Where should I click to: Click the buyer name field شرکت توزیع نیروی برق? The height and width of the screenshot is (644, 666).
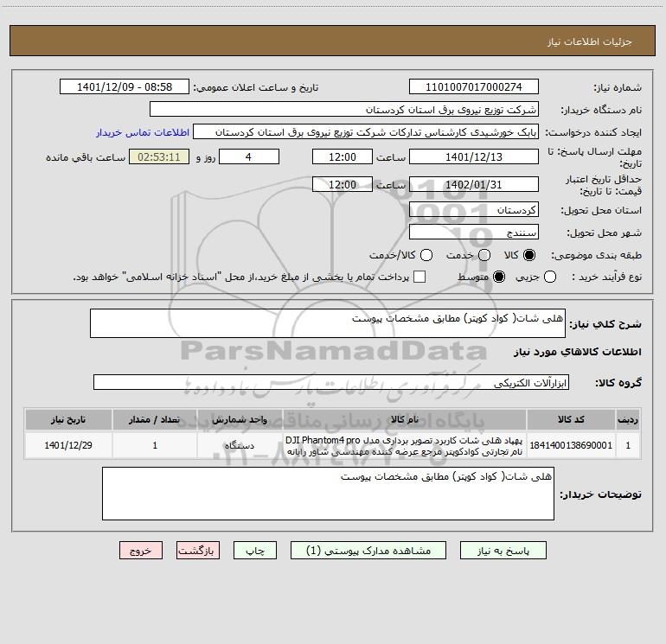(344, 110)
